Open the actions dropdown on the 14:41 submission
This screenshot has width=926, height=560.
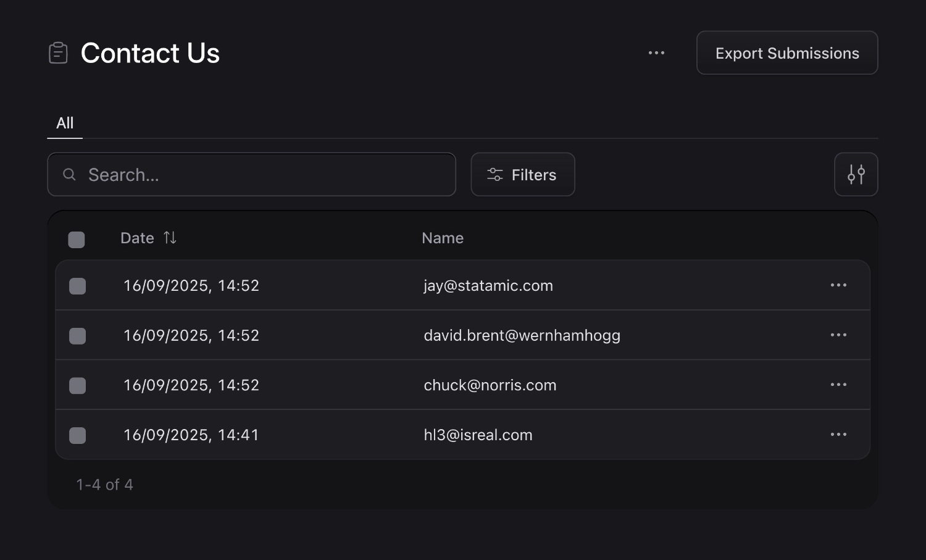(838, 435)
